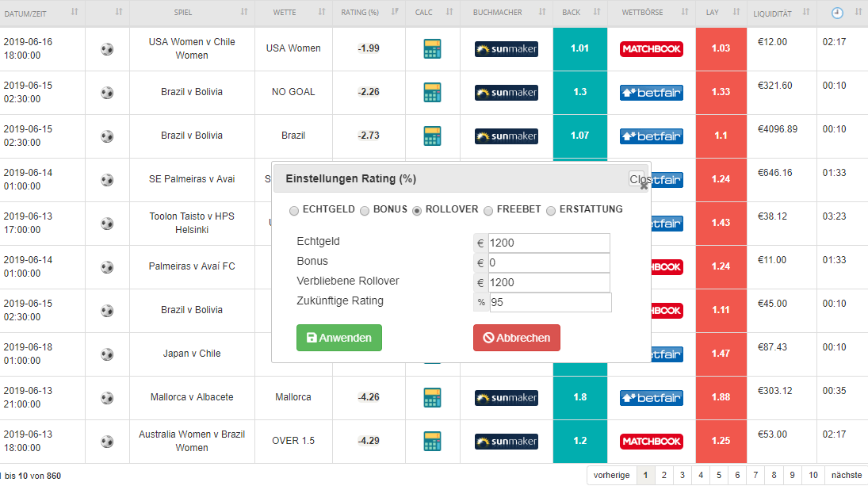Click the Abbrechen button
The height and width of the screenshot is (486, 868).
tap(517, 338)
